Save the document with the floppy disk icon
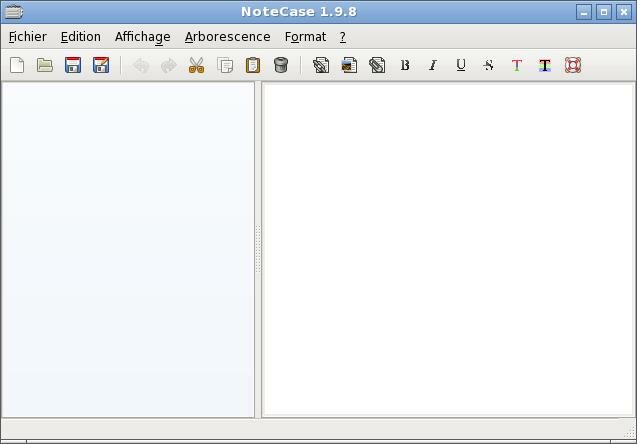Screen dimensions: 637x444 (x=73, y=65)
